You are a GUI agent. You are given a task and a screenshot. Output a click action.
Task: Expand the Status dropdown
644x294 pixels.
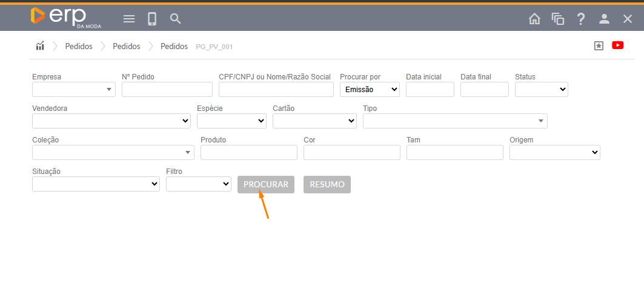[x=541, y=90]
